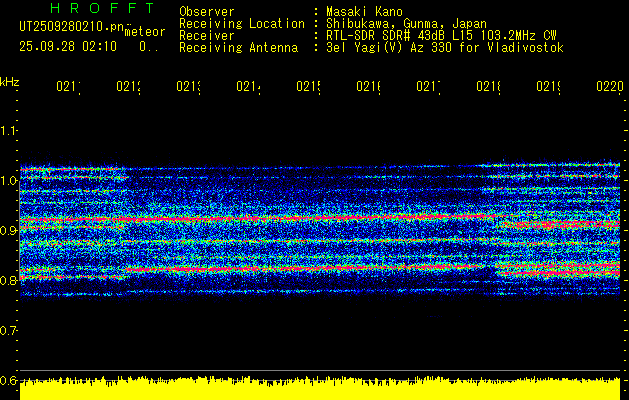Click the 0211 time marker
Image resolution: width=629 pixels, height=400 pixels.
pyautogui.click(x=68, y=86)
